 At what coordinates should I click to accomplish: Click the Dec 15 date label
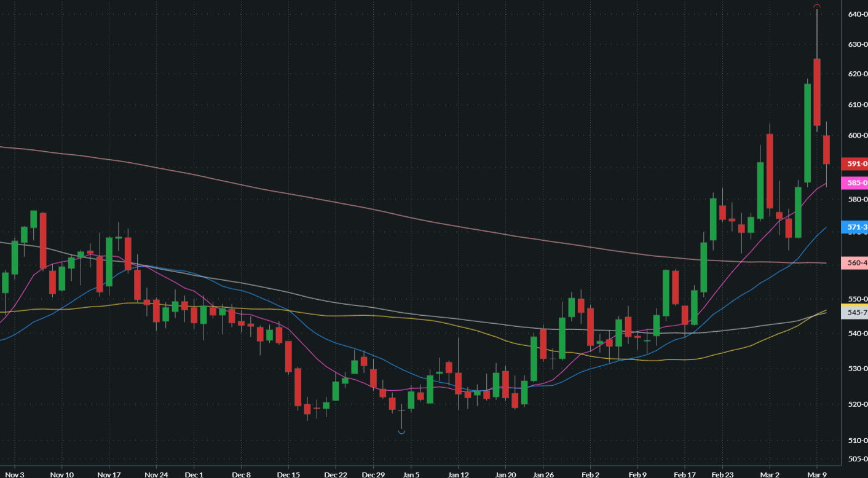288,474
